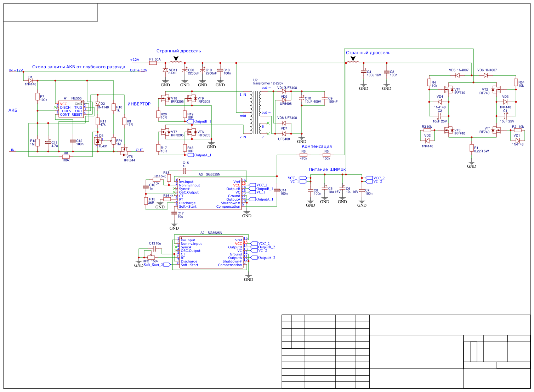534x392 pixels.
Task: Click the VD6 1N4007 diode
Action: click(x=486, y=75)
